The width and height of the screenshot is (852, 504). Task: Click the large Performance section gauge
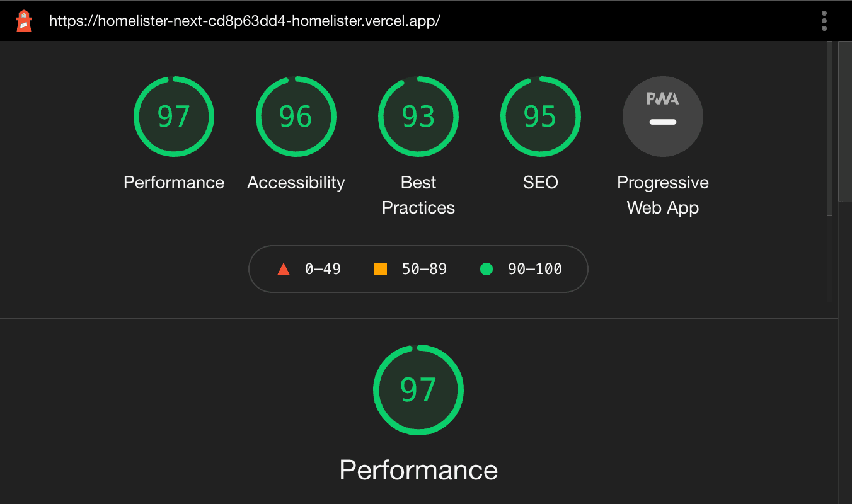(x=418, y=390)
